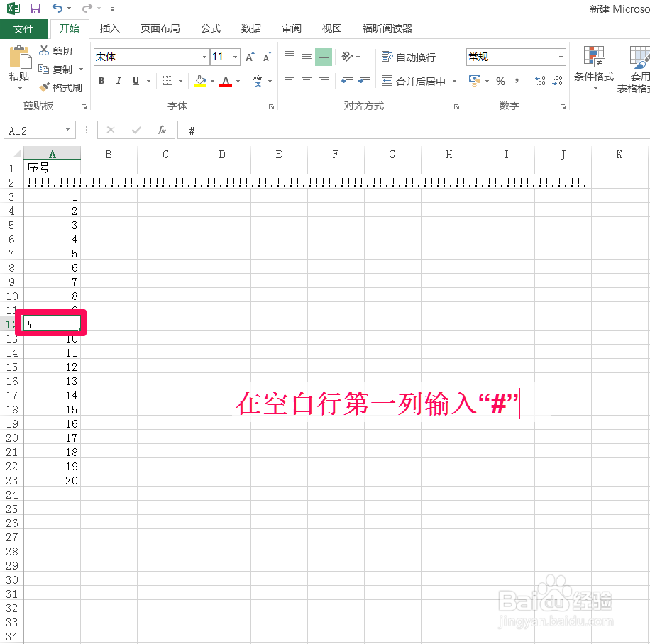Switch to the 插入 ribbon tab
This screenshot has height=644, width=650.
109,28
